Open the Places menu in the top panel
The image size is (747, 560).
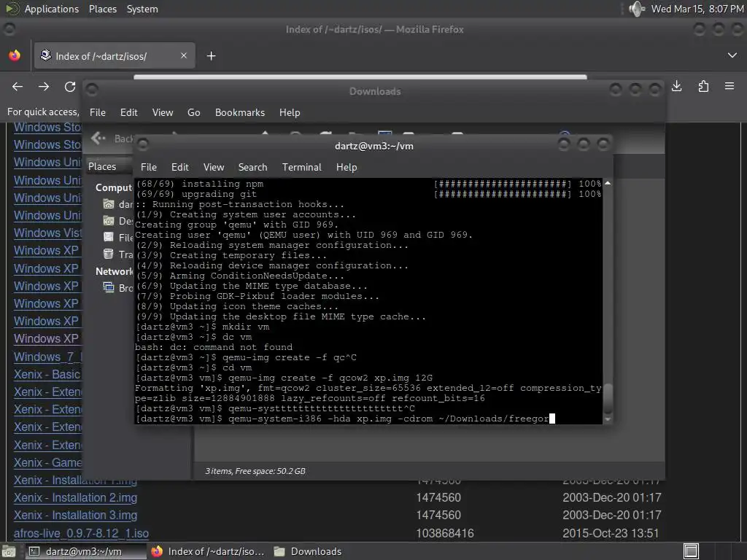[x=102, y=9]
